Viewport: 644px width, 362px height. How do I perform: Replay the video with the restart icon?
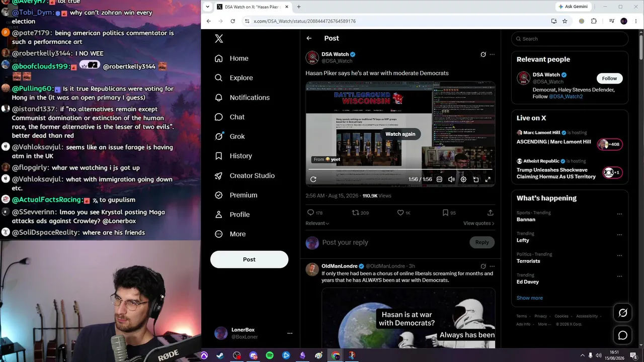tap(313, 179)
